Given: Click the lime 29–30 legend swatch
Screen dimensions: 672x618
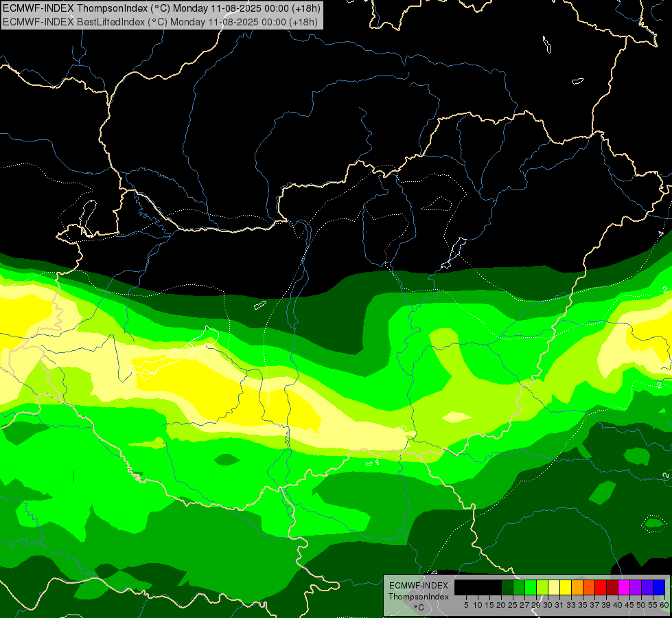Looking at the screenshot, I should click(x=542, y=587).
